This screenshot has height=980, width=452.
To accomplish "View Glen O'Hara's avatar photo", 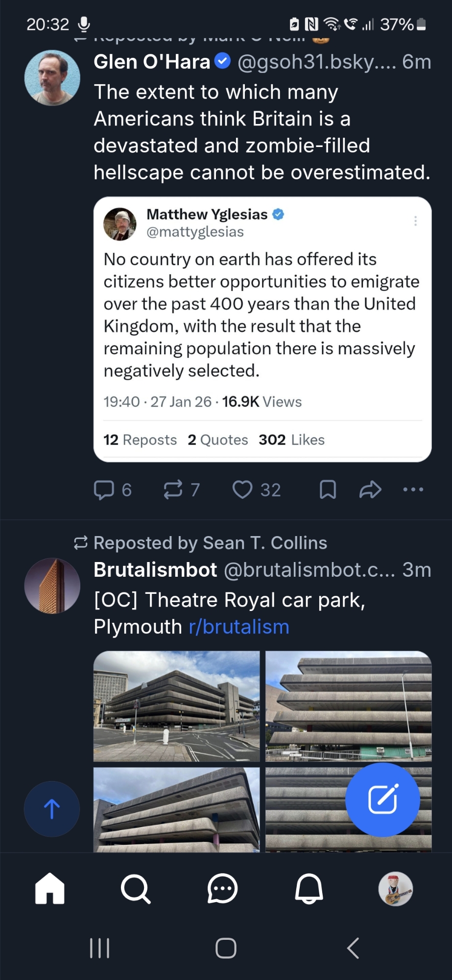I will (52, 78).
